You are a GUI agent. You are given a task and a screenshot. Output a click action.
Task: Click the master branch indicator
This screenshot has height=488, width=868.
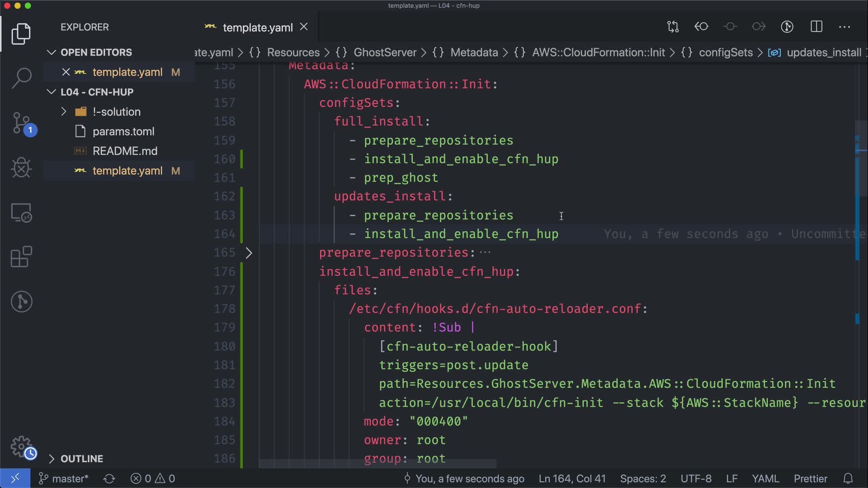pos(64,479)
